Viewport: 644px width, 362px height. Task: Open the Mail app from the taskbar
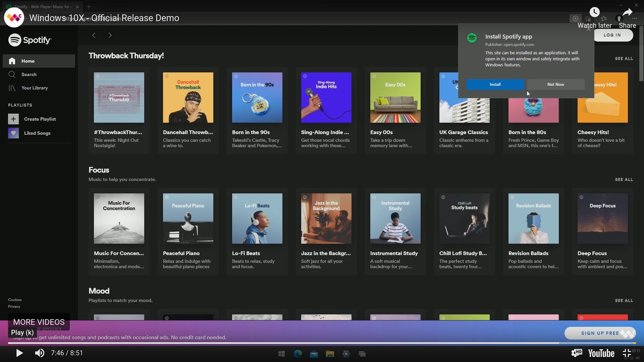(314, 354)
